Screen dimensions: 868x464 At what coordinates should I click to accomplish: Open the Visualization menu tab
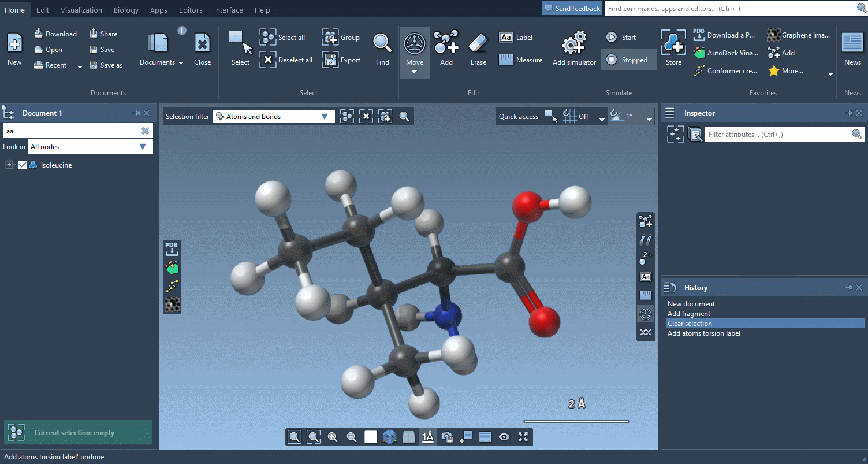point(81,10)
